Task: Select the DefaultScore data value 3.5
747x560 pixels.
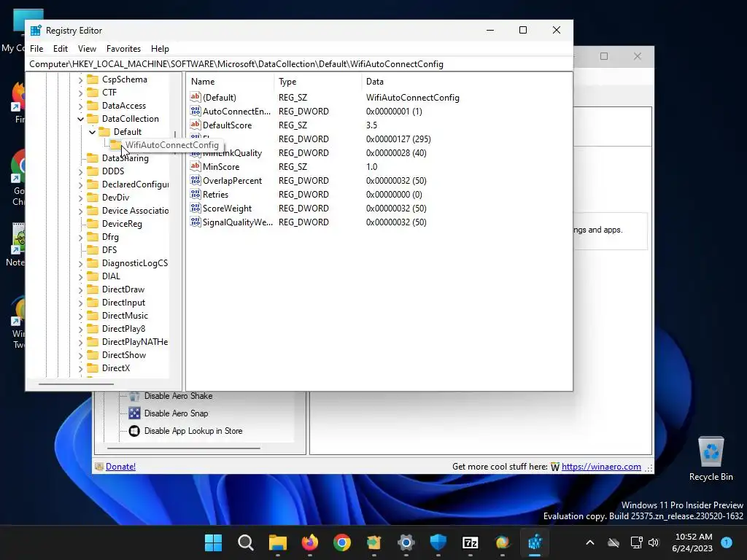Action: coord(371,125)
